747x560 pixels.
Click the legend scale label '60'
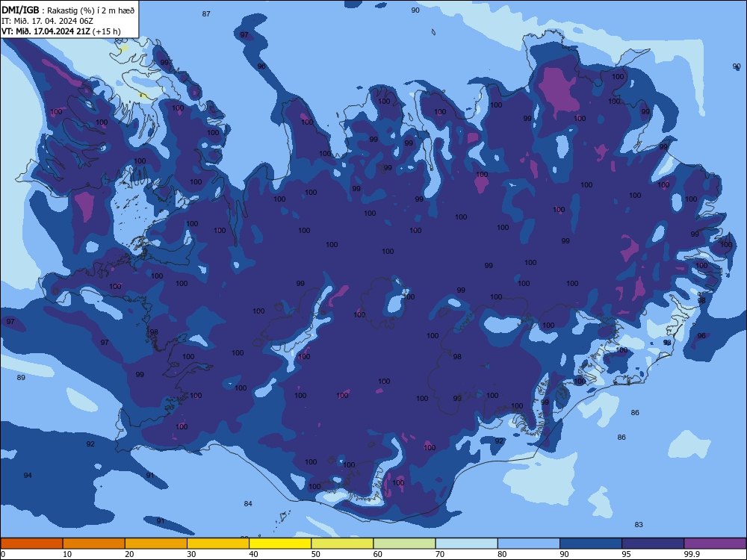click(377, 554)
